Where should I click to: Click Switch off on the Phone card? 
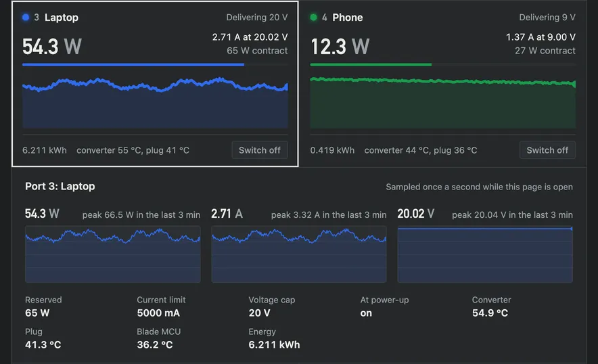[x=547, y=150]
